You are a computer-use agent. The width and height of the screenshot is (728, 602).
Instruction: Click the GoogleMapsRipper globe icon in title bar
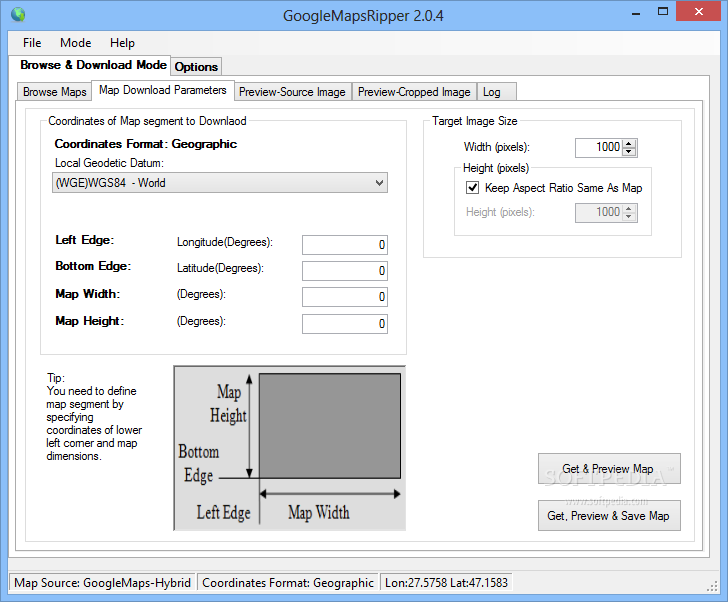pyautogui.click(x=18, y=14)
